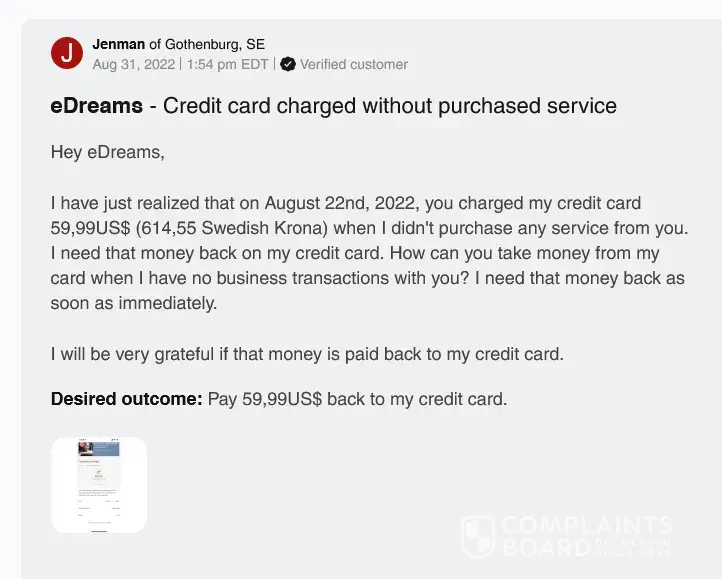Click the 'I will be very grateful' sentence

coord(308,352)
